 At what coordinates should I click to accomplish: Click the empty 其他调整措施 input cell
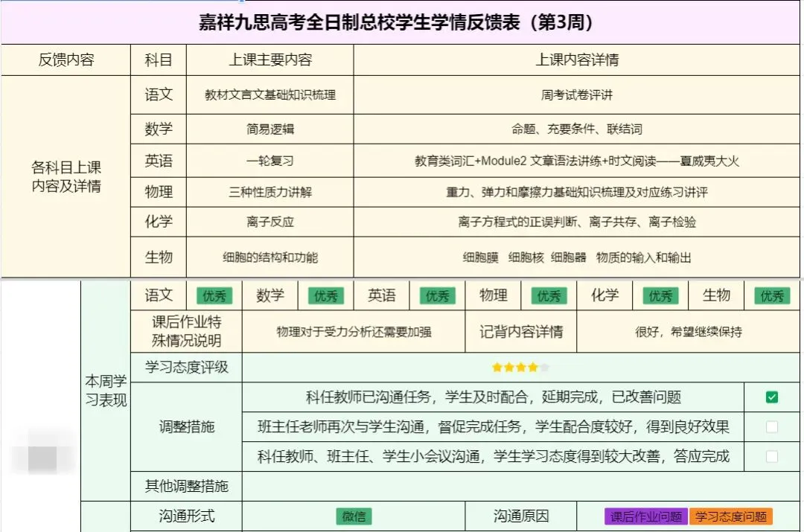(520, 487)
